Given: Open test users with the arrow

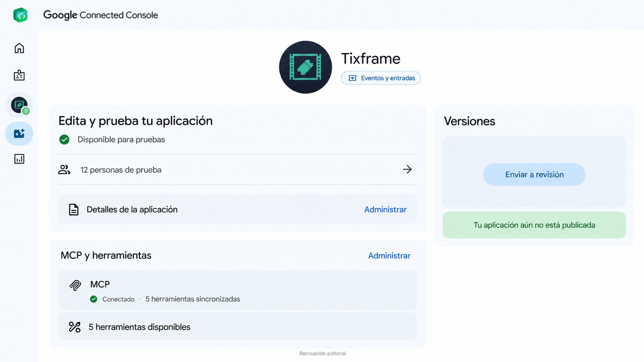Looking at the screenshot, I should click(x=407, y=169).
